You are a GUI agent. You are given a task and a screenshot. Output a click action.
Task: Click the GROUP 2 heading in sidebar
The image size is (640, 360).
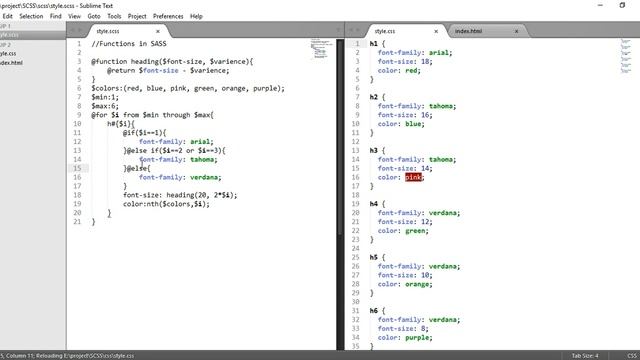5,44
